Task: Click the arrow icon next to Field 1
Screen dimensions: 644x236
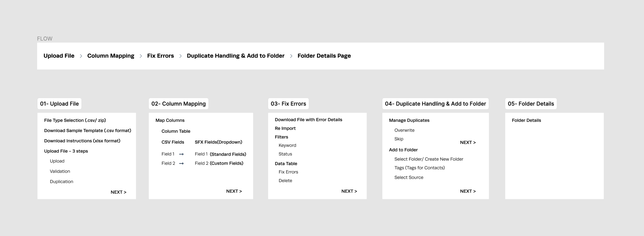Action: coord(181,154)
